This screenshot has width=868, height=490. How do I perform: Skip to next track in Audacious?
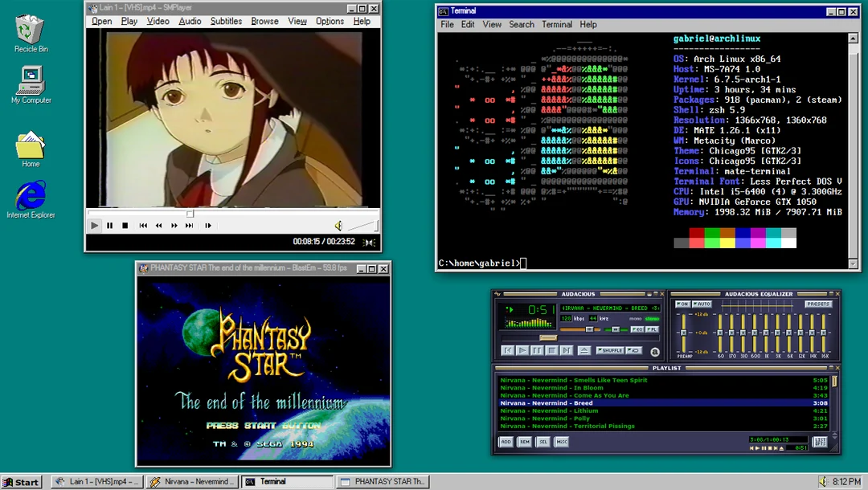567,350
